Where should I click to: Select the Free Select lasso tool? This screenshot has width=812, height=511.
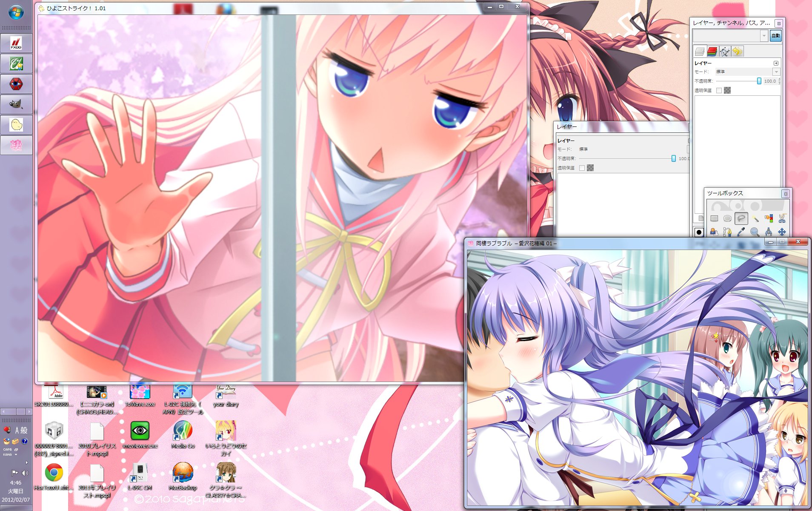pos(741,218)
